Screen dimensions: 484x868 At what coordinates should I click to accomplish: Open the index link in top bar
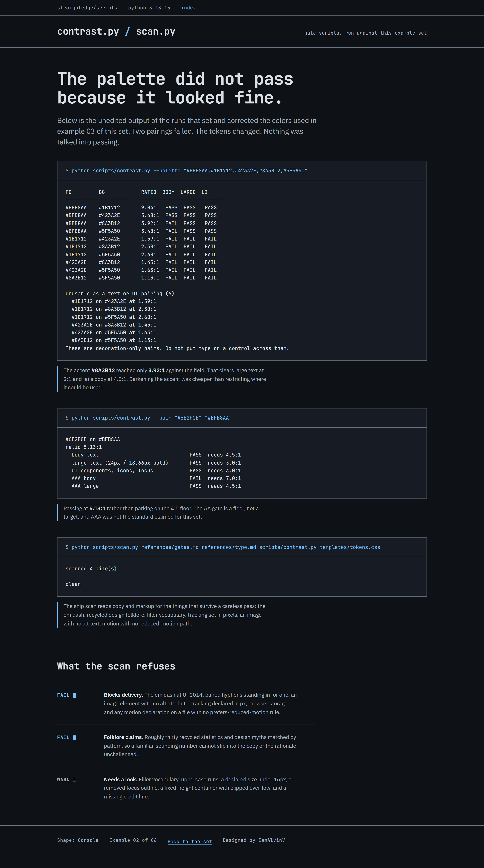188,8
